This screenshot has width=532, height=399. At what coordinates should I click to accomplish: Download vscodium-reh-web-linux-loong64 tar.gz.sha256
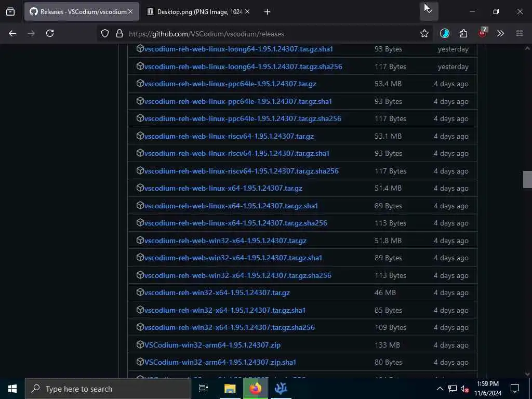[x=243, y=66]
